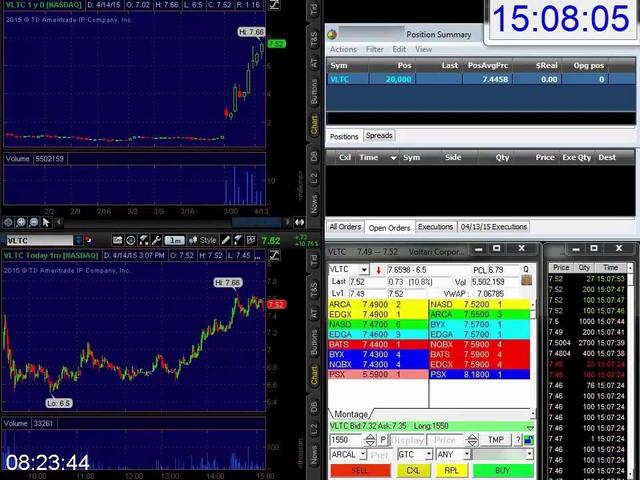This screenshot has width=640, height=480.
Task: Click the P button next to the quantity
Action: 383,440
